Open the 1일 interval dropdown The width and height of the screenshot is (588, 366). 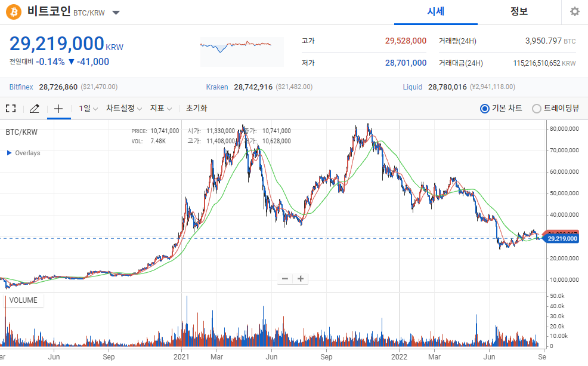[x=88, y=109]
